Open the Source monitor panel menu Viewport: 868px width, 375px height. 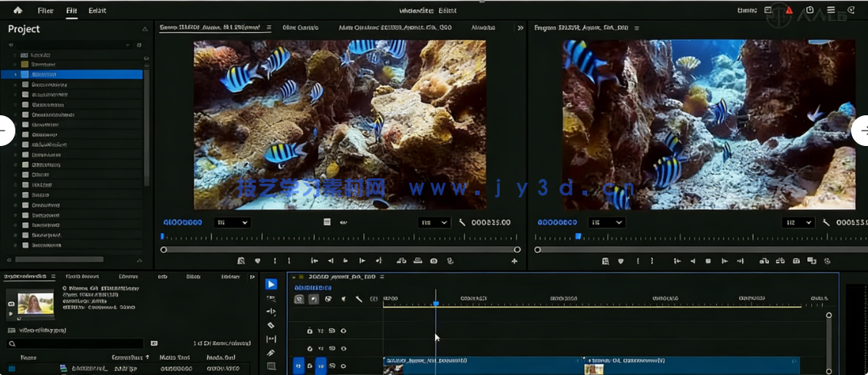tap(269, 27)
